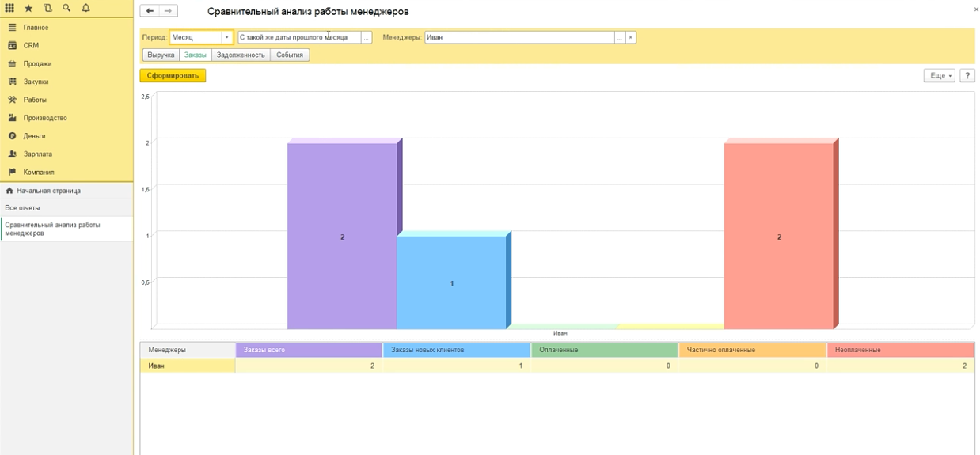Click the Продажи basket icon
Viewport: 980px width, 455px height.
tap(12, 64)
